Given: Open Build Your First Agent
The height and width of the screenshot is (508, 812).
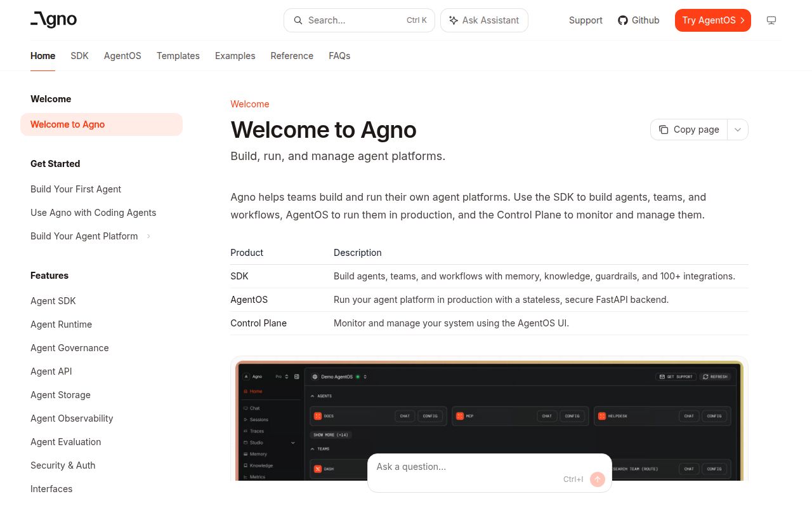Looking at the screenshot, I should point(75,189).
